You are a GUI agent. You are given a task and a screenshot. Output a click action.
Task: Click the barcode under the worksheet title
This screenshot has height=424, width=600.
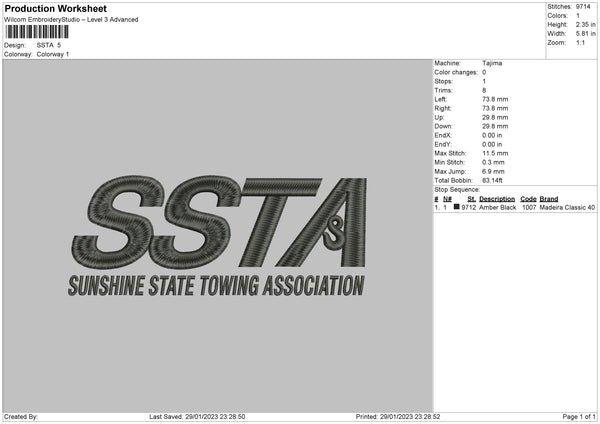pos(37,32)
